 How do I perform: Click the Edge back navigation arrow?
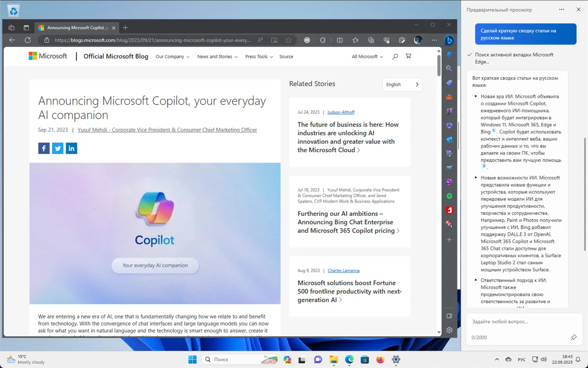12,40
